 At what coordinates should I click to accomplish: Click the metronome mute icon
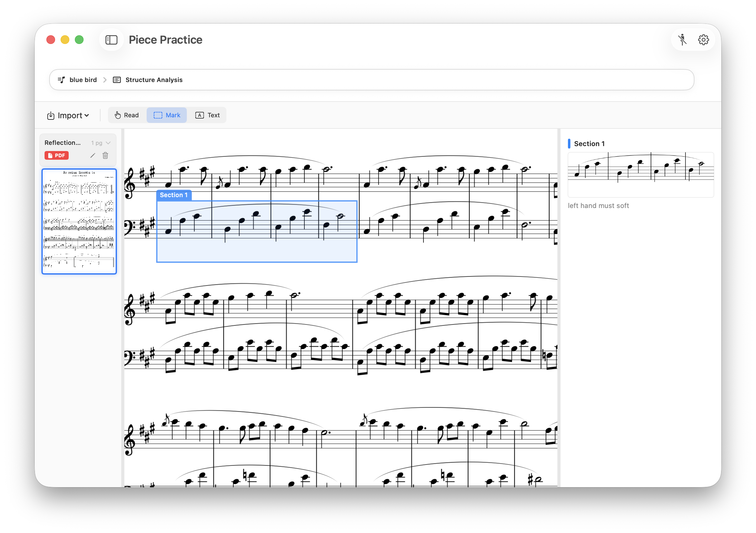[682, 40]
